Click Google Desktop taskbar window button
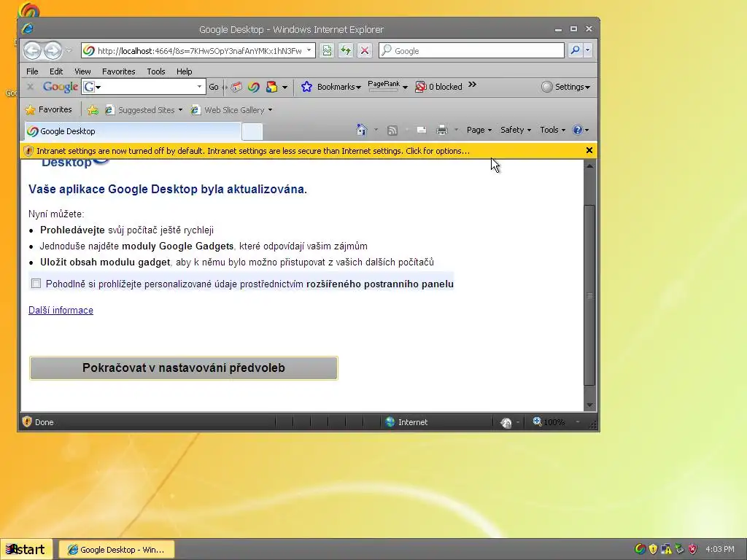 (117, 550)
